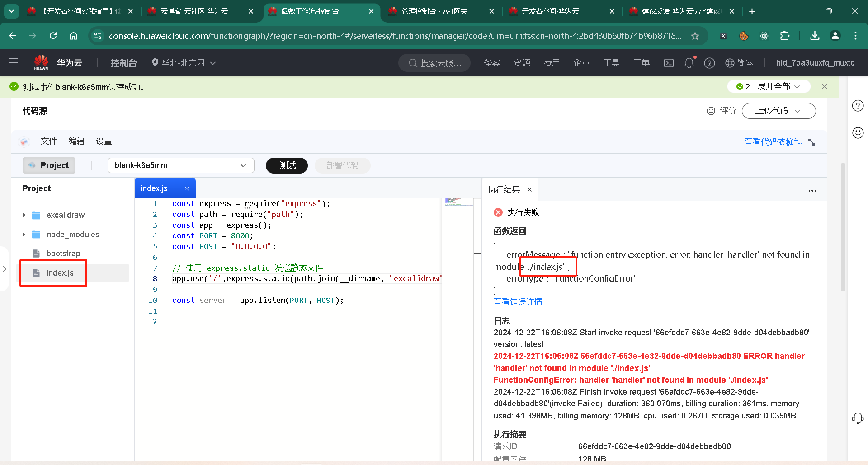Open the result panel more options ellipsis

pyautogui.click(x=812, y=190)
